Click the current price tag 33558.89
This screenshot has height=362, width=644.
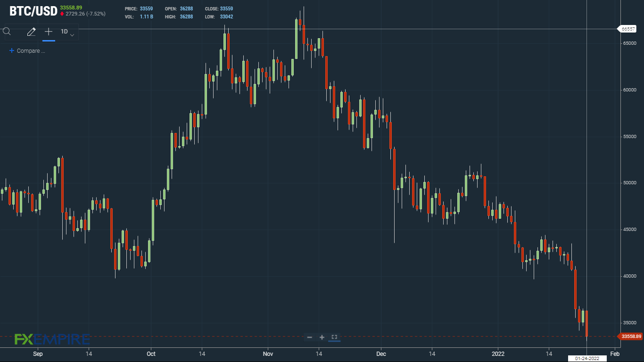click(631, 337)
